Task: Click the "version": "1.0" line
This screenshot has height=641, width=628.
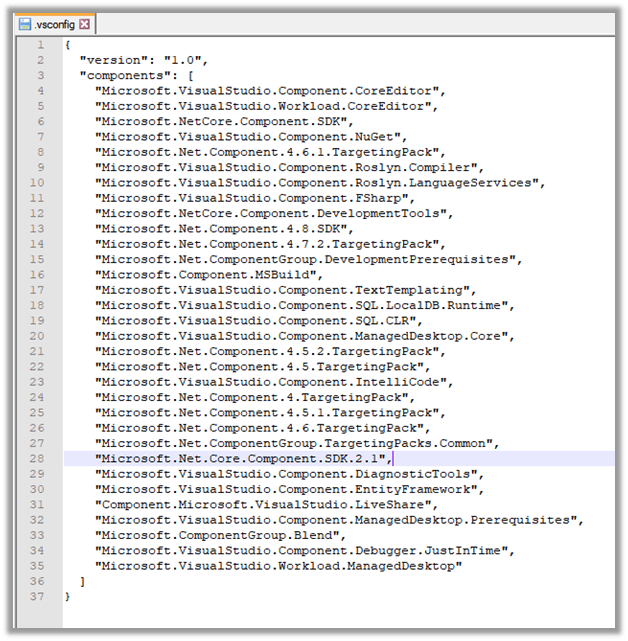Action: 144,60
